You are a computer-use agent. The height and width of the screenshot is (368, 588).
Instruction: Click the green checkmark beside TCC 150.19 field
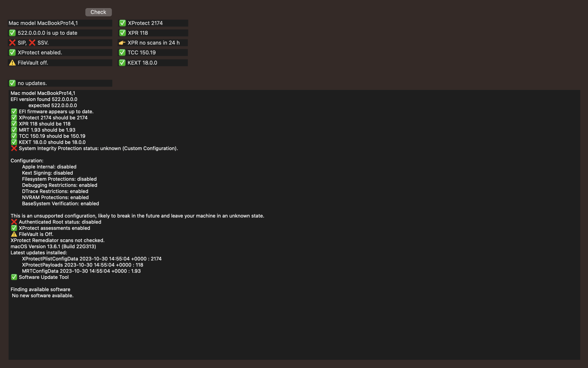(x=122, y=52)
